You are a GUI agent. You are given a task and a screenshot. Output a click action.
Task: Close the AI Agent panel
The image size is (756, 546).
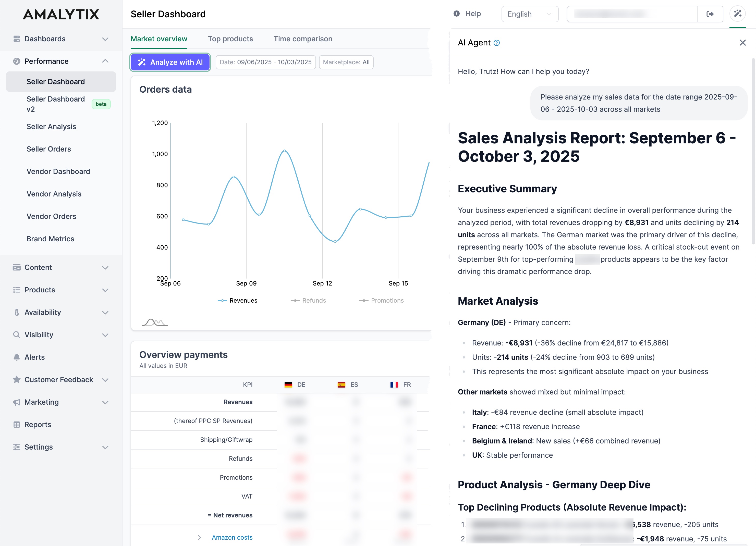[x=742, y=43]
